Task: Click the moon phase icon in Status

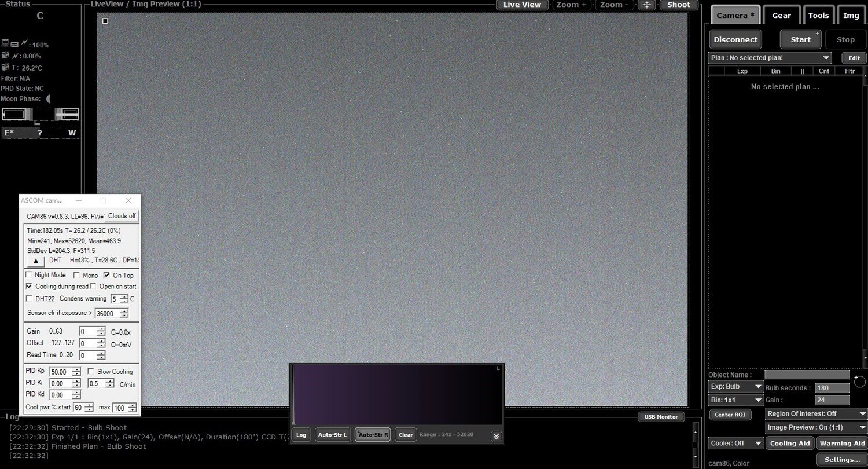Action: coord(49,99)
